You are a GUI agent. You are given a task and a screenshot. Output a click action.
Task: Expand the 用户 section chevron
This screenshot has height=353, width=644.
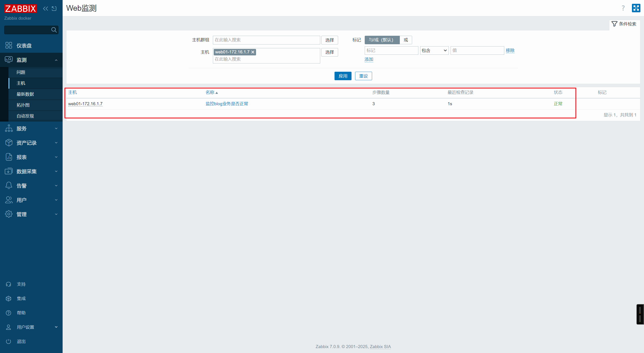pyautogui.click(x=56, y=200)
